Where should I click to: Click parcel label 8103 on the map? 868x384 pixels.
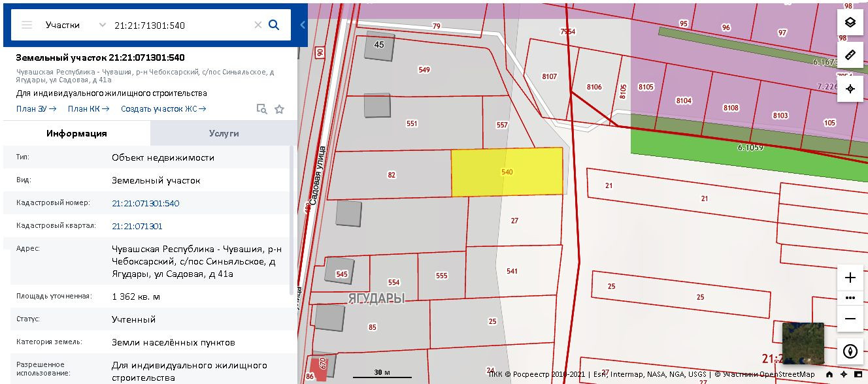tap(780, 115)
